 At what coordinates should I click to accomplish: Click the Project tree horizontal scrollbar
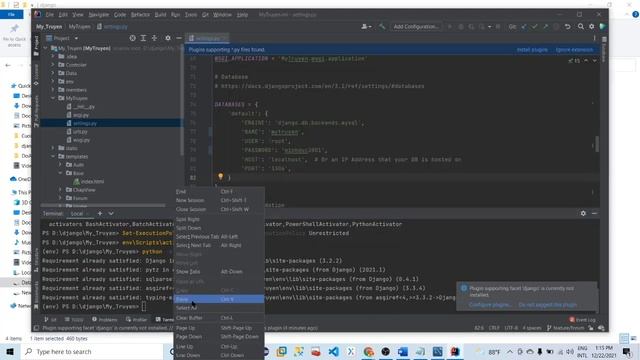(x=103, y=205)
